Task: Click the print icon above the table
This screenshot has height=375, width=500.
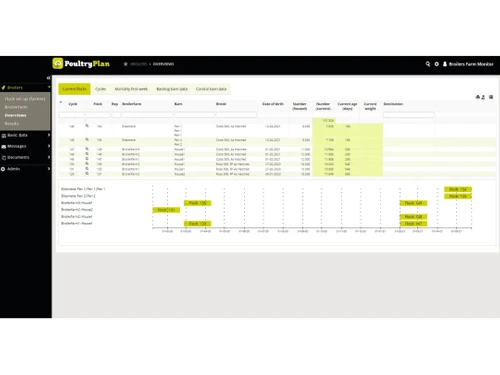Action: (x=478, y=97)
